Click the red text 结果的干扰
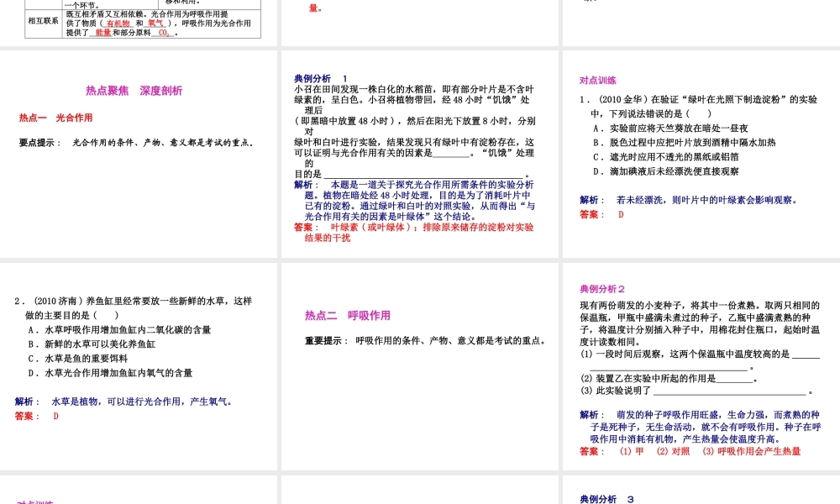 click(x=328, y=238)
